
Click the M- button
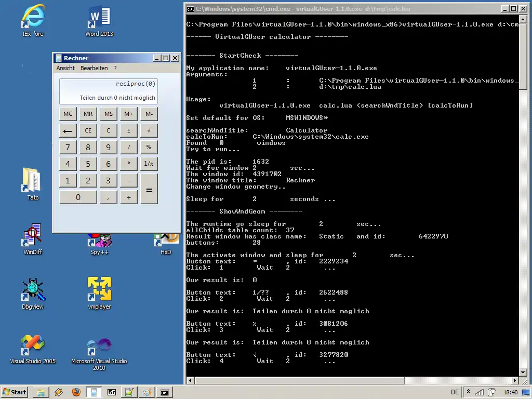[x=149, y=114]
